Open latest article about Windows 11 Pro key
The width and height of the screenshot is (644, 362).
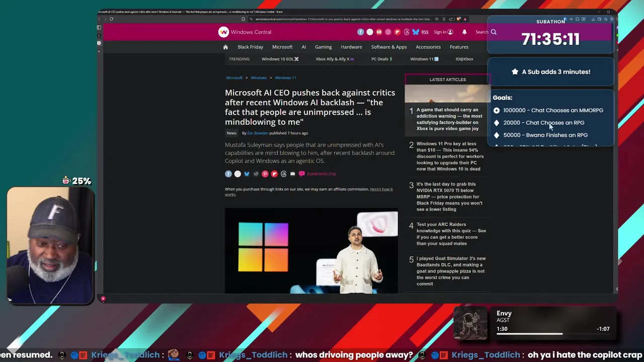tap(450, 156)
